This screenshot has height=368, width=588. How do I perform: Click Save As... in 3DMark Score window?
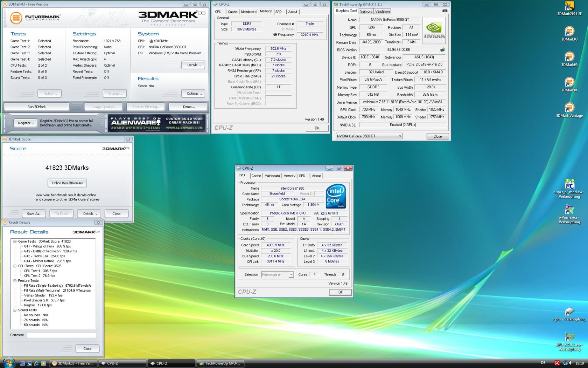tap(34, 213)
